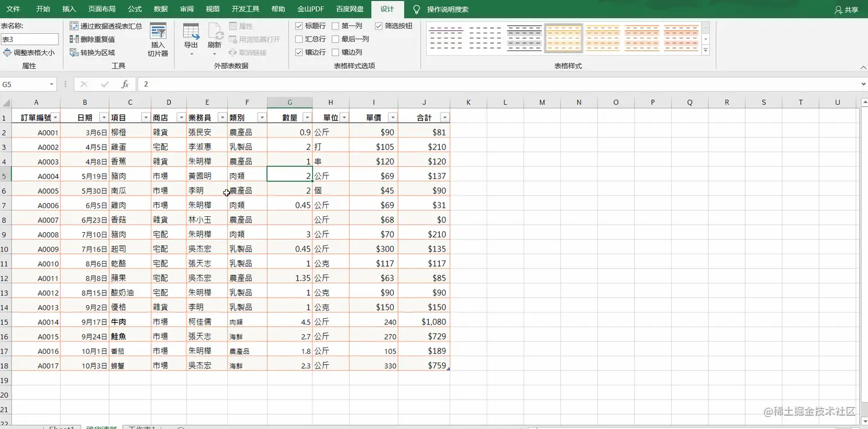Switch to the View (视图) tab

click(x=212, y=9)
